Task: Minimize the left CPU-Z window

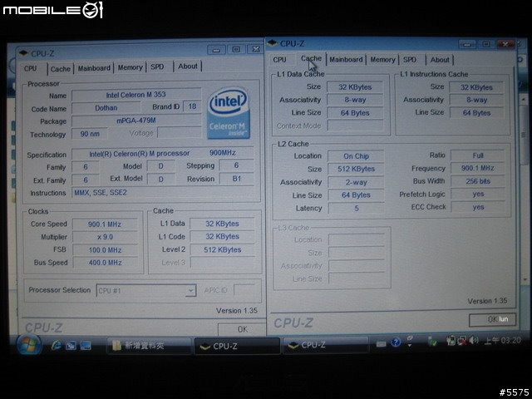Action: coord(216,50)
